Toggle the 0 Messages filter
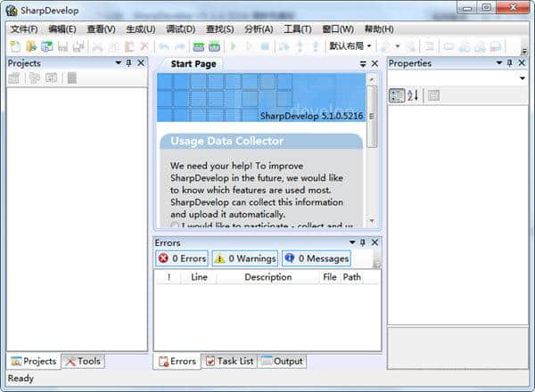535x392 pixels. pyautogui.click(x=317, y=258)
